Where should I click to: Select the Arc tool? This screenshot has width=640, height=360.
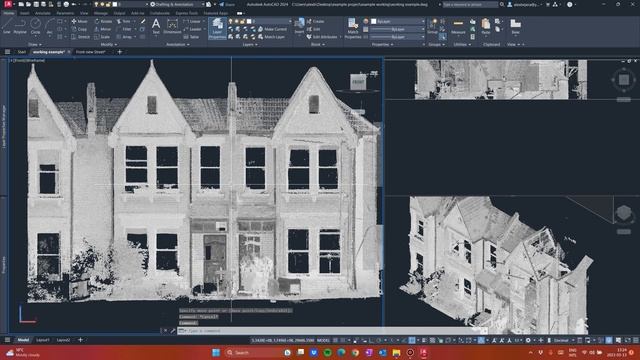(49, 26)
